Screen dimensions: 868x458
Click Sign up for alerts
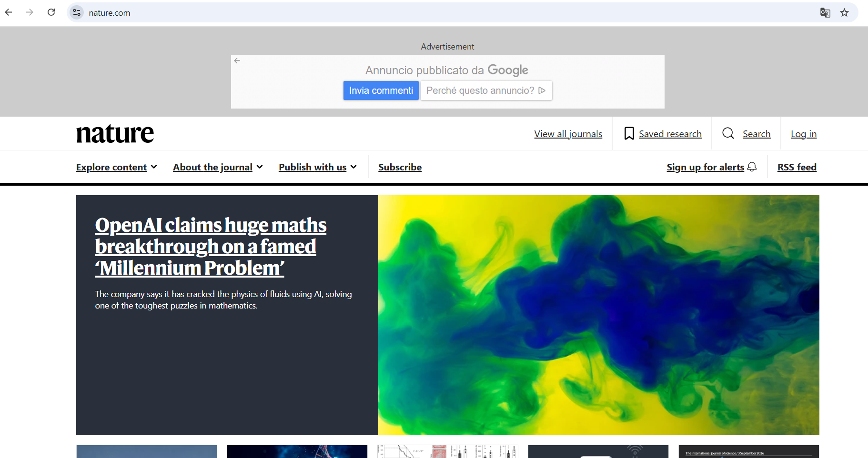click(x=705, y=167)
